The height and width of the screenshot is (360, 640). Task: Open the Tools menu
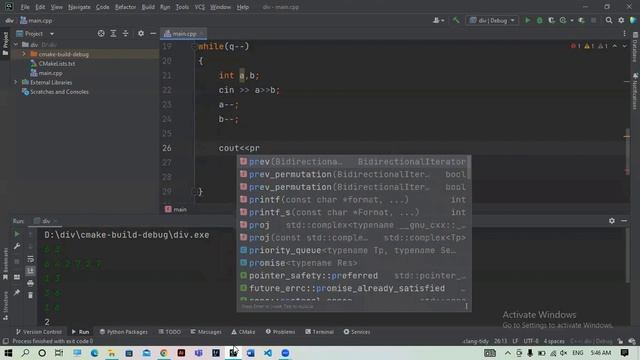coord(182,7)
